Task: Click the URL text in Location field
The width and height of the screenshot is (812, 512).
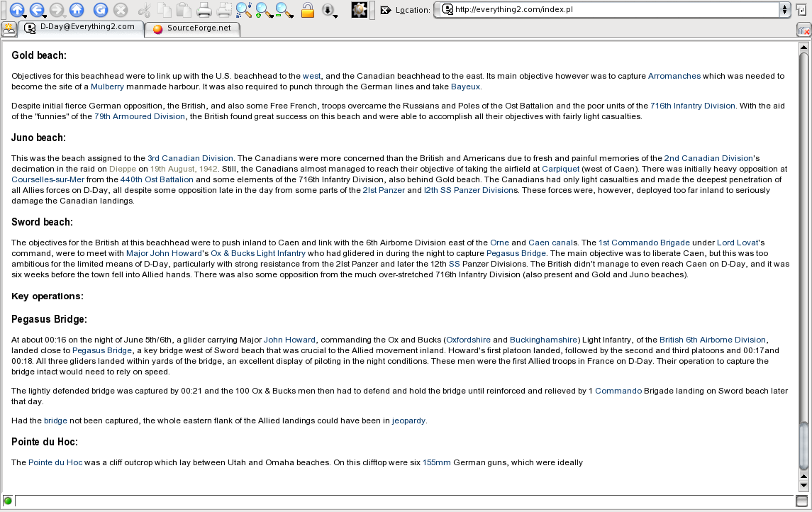Action: pyautogui.click(x=513, y=9)
